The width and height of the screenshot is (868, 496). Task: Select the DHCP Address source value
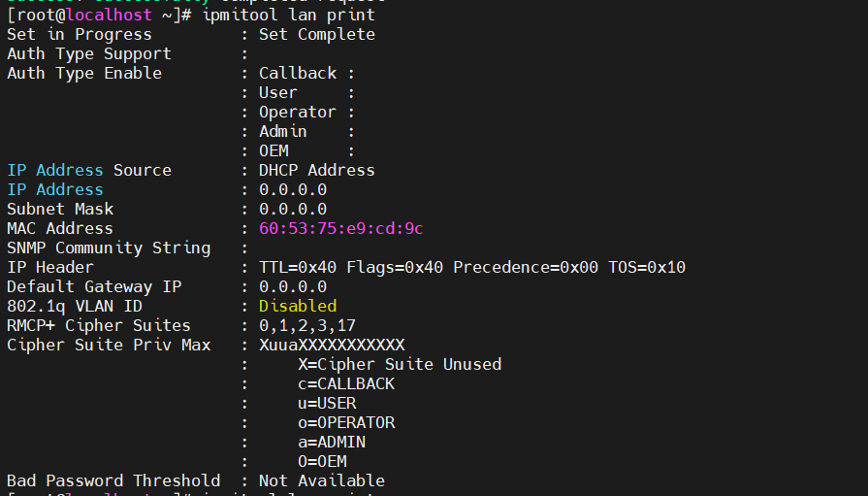(x=316, y=171)
